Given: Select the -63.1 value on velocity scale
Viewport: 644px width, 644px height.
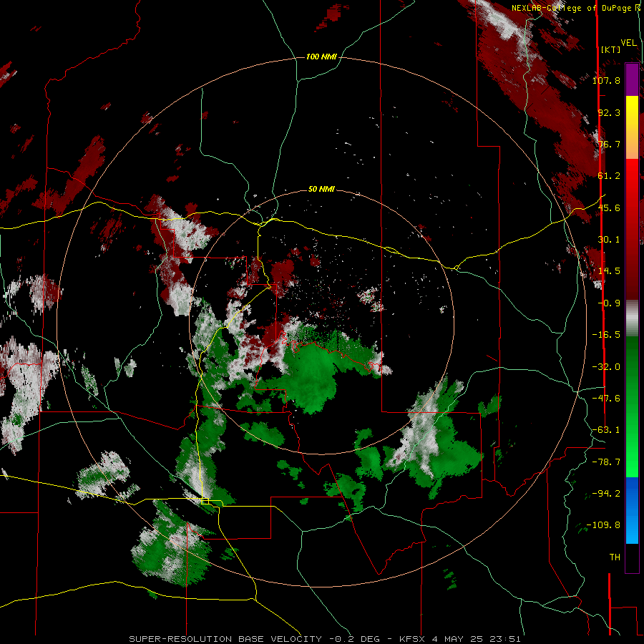Looking at the screenshot, I should 606,430.
